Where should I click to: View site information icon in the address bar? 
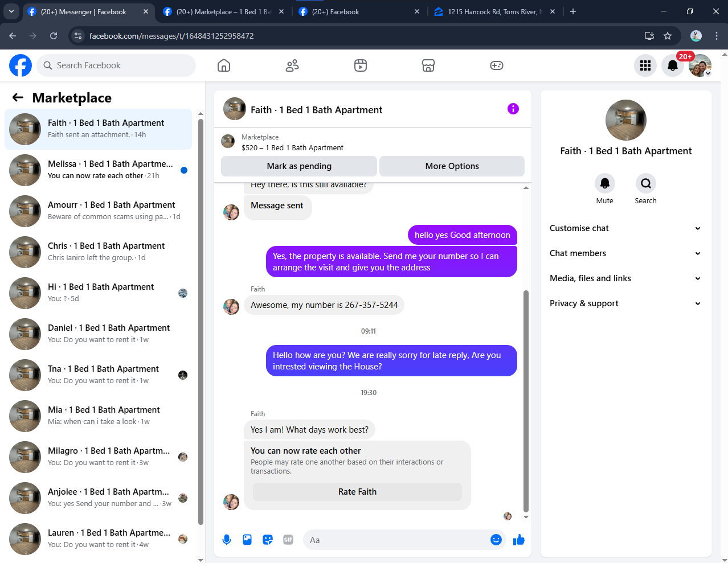pyautogui.click(x=79, y=36)
